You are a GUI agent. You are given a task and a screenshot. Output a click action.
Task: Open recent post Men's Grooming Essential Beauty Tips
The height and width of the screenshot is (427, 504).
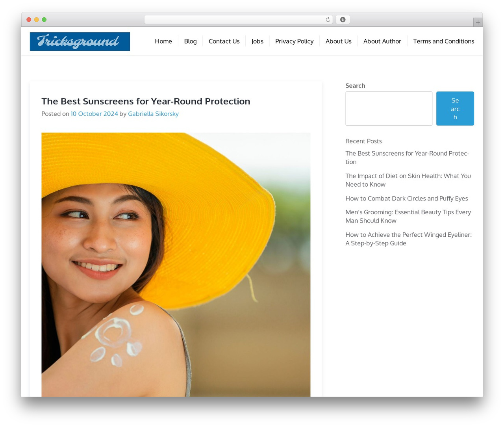(x=408, y=217)
